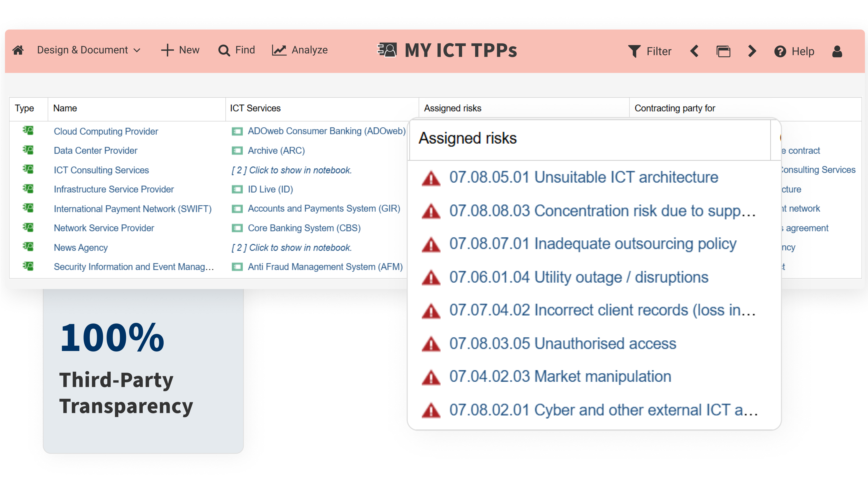Image resolution: width=868 pixels, height=489 pixels.
Task: Click warning triangle beside Market manipulation
Action: (x=431, y=377)
